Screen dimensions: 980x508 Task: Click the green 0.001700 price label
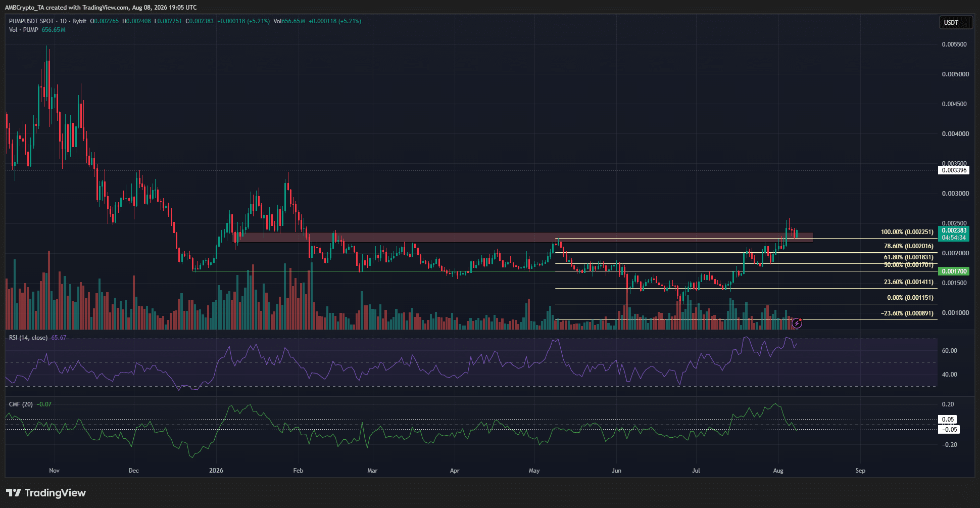tap(954, 271)
